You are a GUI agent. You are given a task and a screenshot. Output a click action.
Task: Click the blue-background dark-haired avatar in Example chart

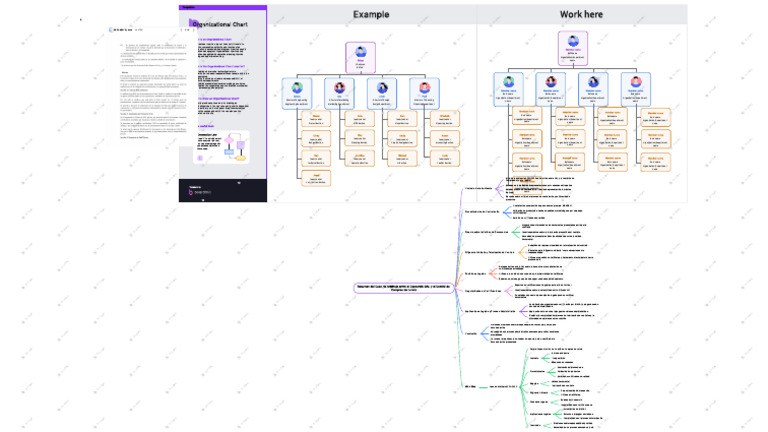tap(382, 88)
